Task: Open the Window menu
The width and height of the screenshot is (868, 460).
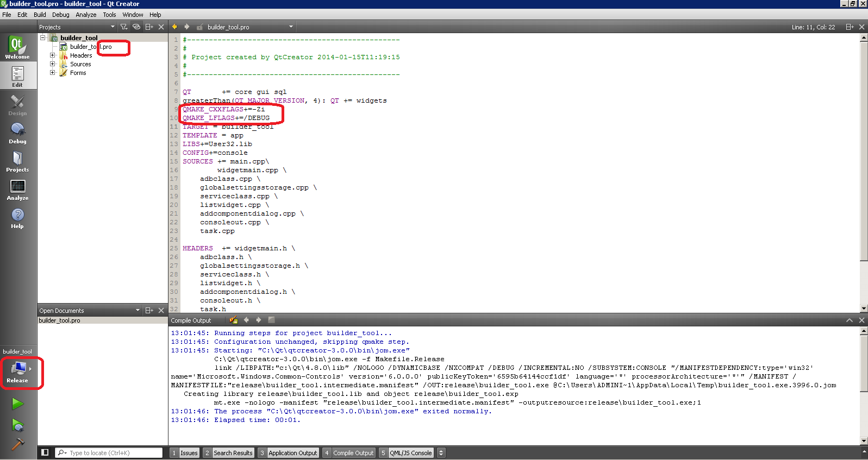Action: coord(133,15)
